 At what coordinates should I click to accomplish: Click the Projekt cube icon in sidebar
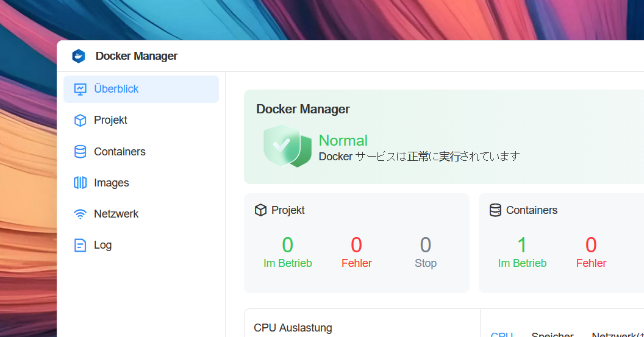(80, 120)
